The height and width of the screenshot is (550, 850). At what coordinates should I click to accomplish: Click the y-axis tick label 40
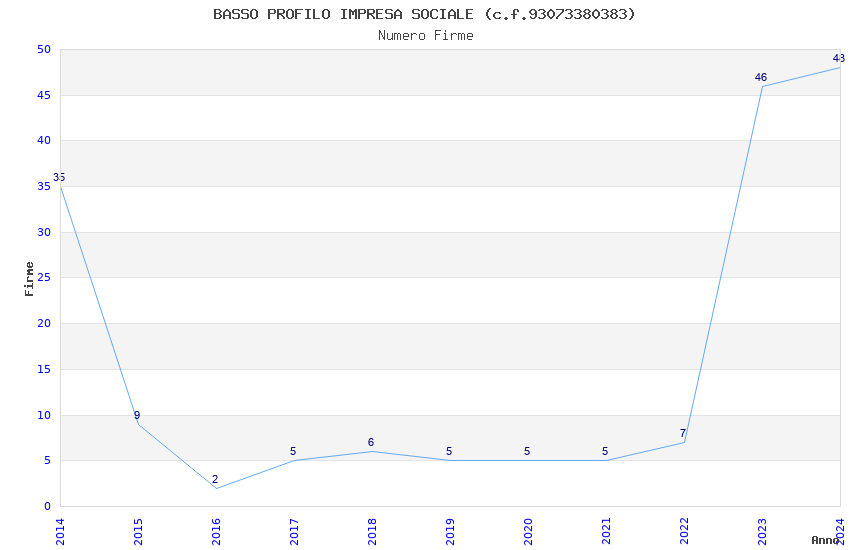pyautogui.click(x=44, y=140)
